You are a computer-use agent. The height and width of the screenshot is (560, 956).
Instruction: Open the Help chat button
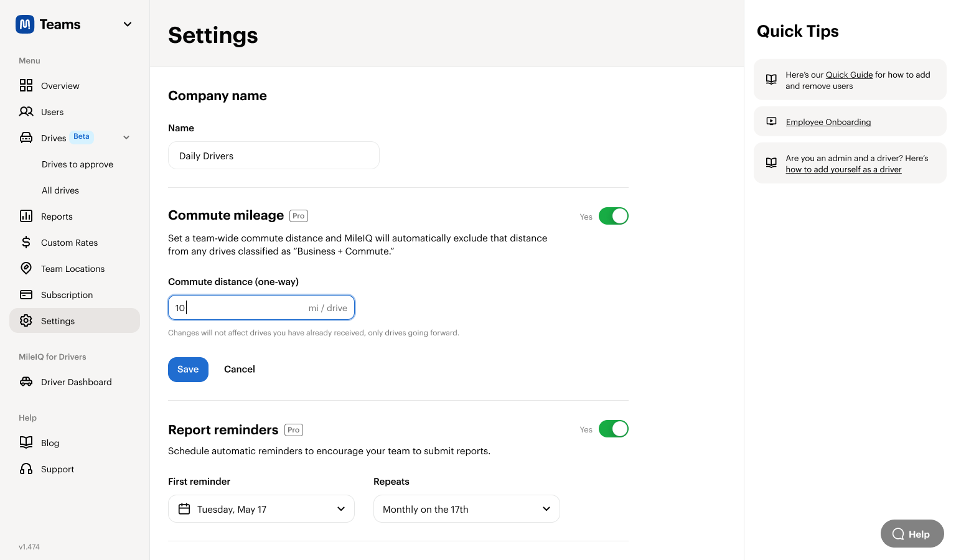[x=912, y=534]
